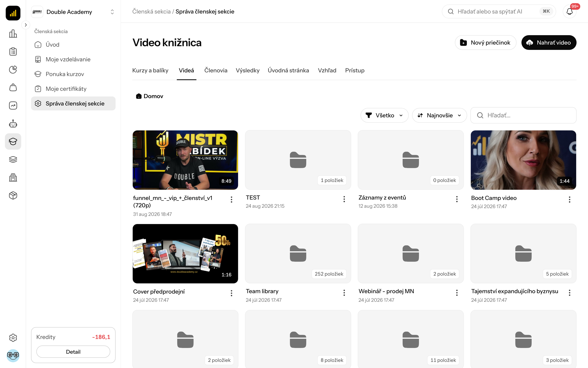Open the shopping bag icon in sidebar

[x=13, y=88]
